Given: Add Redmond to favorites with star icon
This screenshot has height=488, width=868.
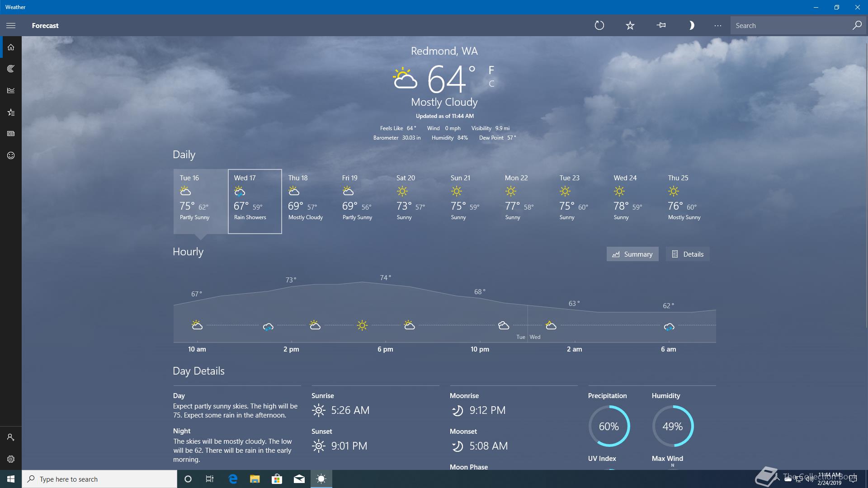Looking at the screenshot, I should point(630,26).
